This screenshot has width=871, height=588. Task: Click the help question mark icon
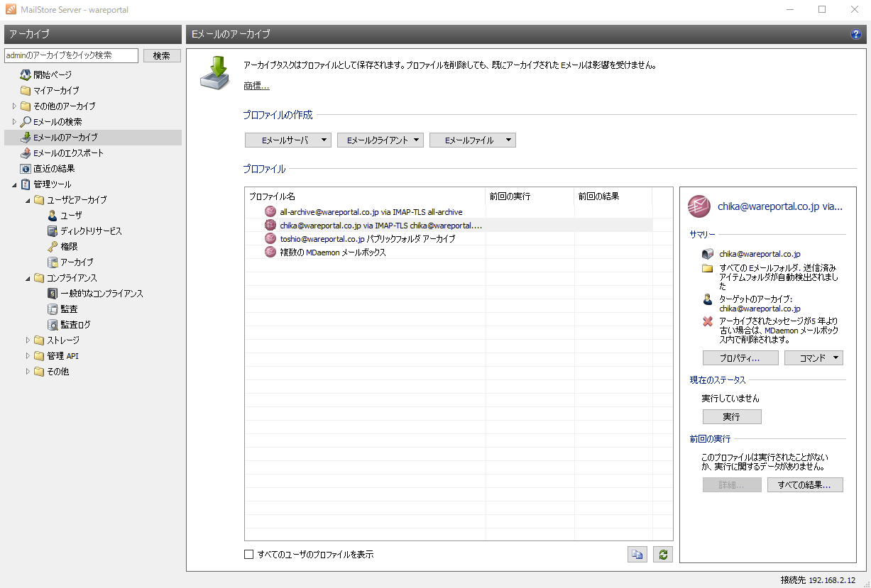tap(855, 34)
